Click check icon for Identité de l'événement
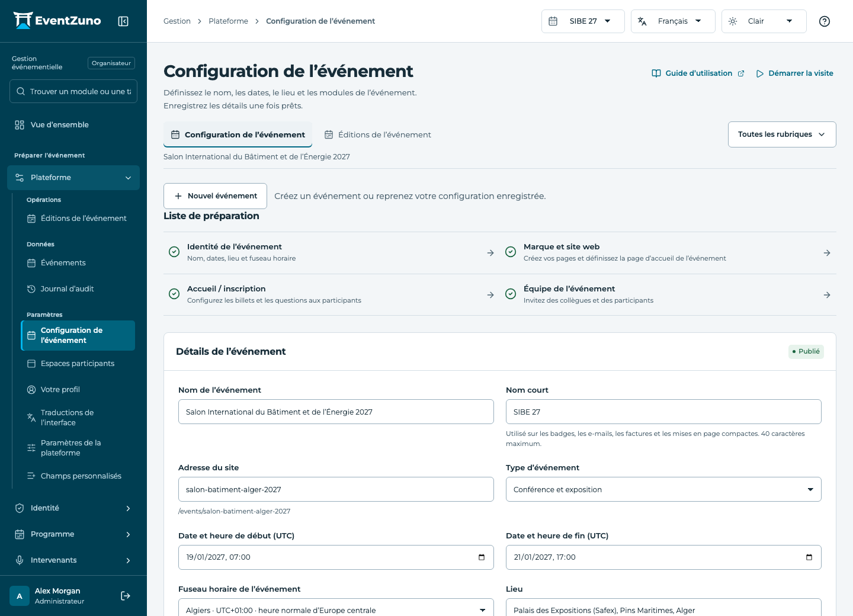This screenshot has height=616, width=853. point(174,252)
